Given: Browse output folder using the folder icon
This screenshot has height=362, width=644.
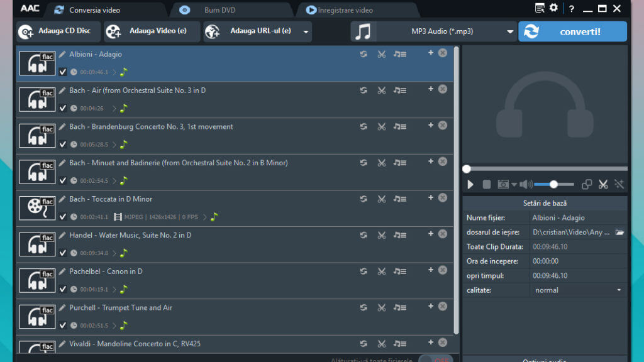Looking at the screenshot, I should [x=619, y=233].
